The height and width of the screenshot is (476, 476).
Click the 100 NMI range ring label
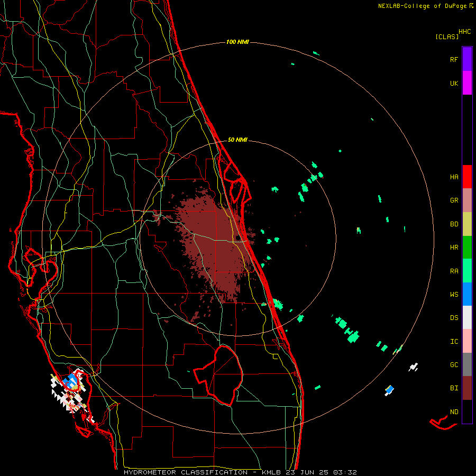(x=237, y=42)
